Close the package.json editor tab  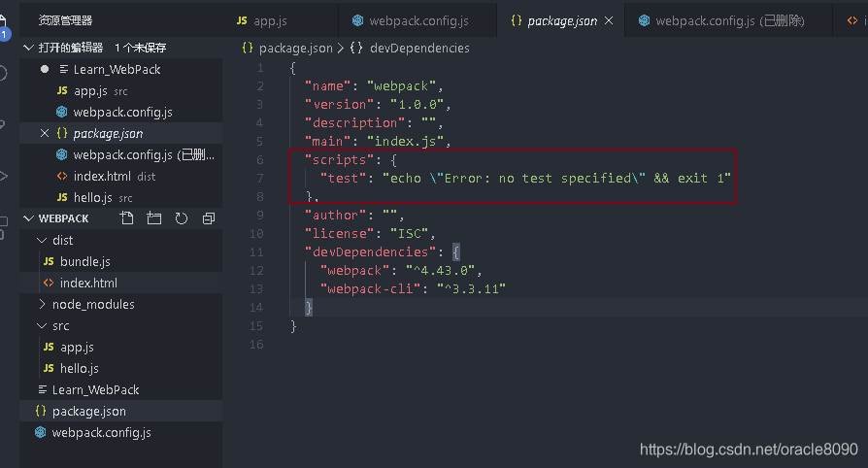coord(609,20)
